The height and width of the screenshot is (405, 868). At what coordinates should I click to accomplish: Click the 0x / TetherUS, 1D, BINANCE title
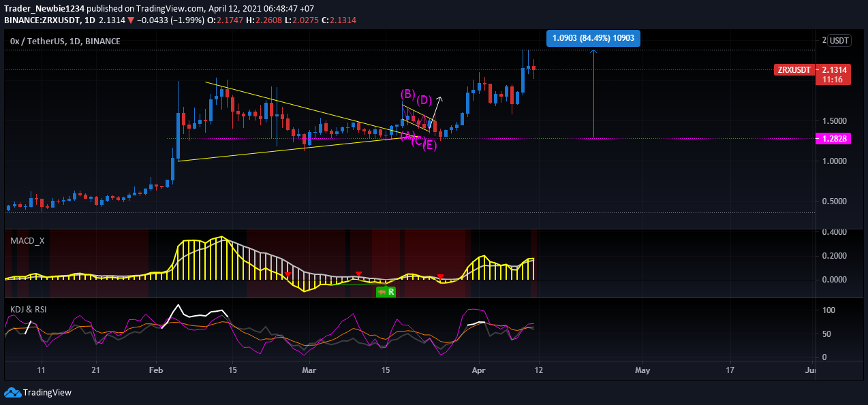pyautogui.click(x=65, y=42)
